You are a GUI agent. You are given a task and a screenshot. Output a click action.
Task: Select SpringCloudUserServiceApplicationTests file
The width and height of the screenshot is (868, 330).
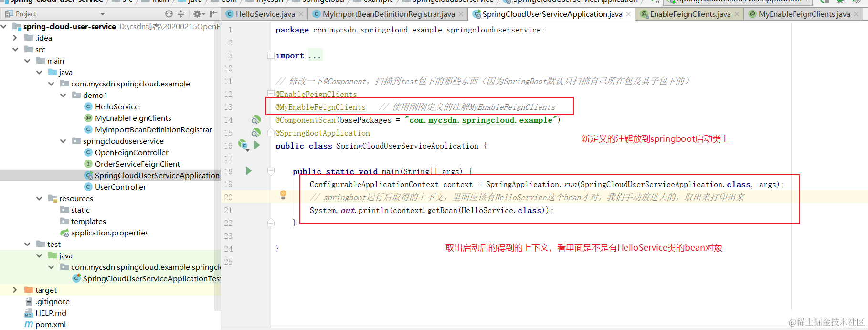point(151,278)
